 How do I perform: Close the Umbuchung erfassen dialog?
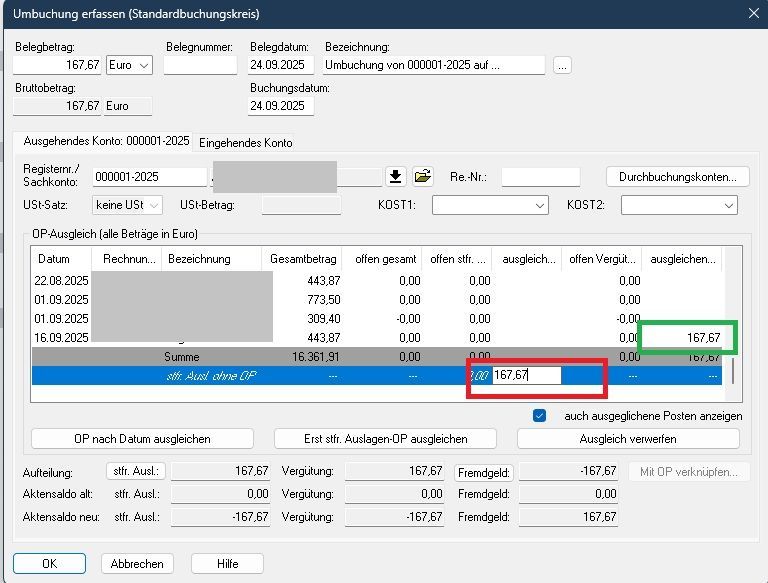click(752, 12)
